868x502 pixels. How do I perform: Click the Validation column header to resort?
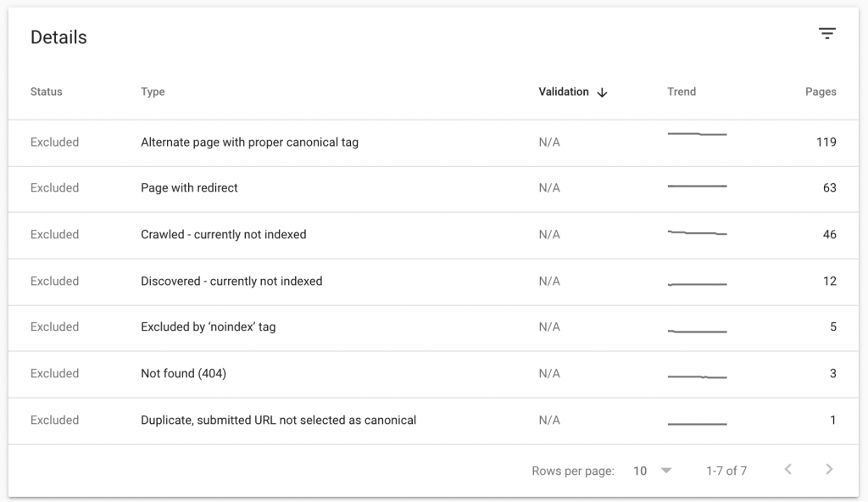[562, 92]
